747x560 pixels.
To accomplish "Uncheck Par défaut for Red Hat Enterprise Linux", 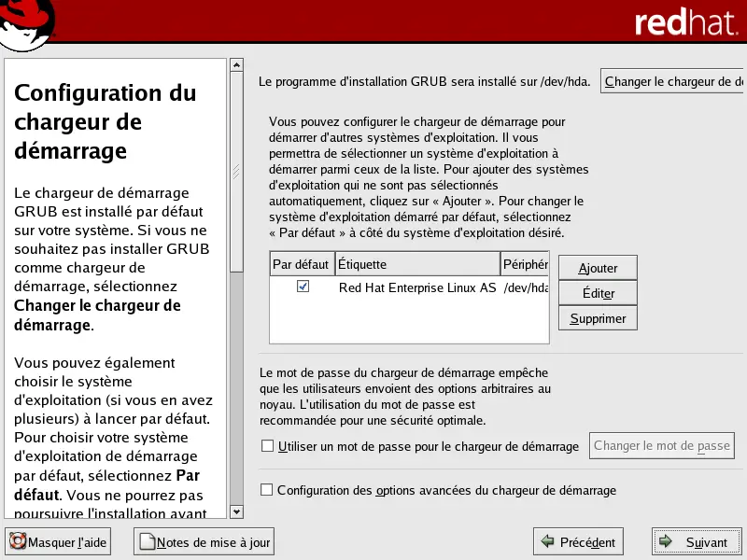I will coord(303,287).
